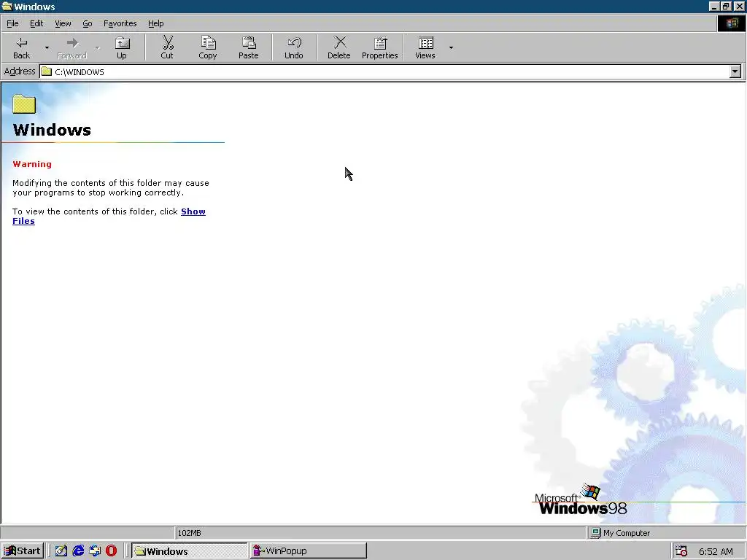Click the folder icon in address bar
Image resolution: width=747 pixels, height=560 pixels.
[46, 71]
